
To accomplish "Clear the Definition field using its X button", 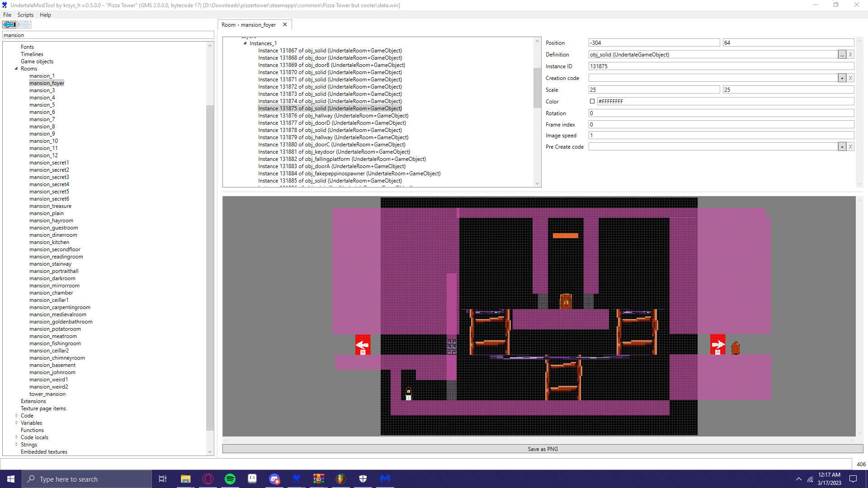I will click(850, 54).
